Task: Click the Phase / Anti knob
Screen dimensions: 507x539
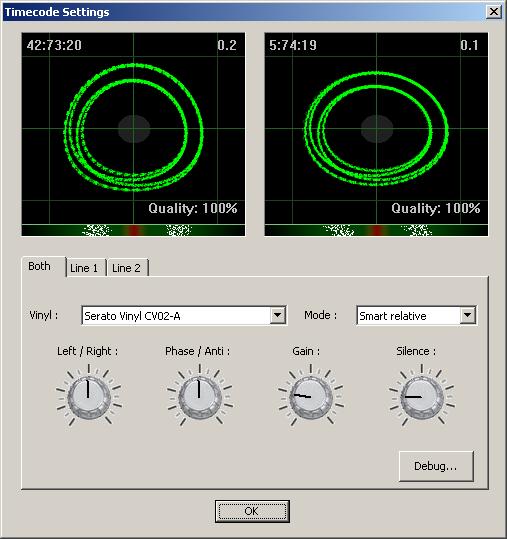Action: coord(199,397)
